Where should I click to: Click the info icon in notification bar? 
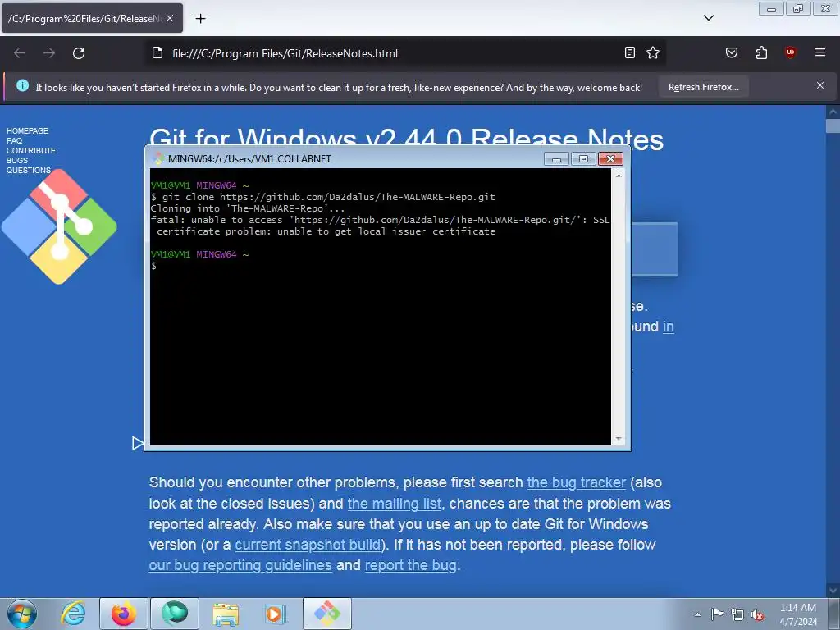[x=22, y=85]
